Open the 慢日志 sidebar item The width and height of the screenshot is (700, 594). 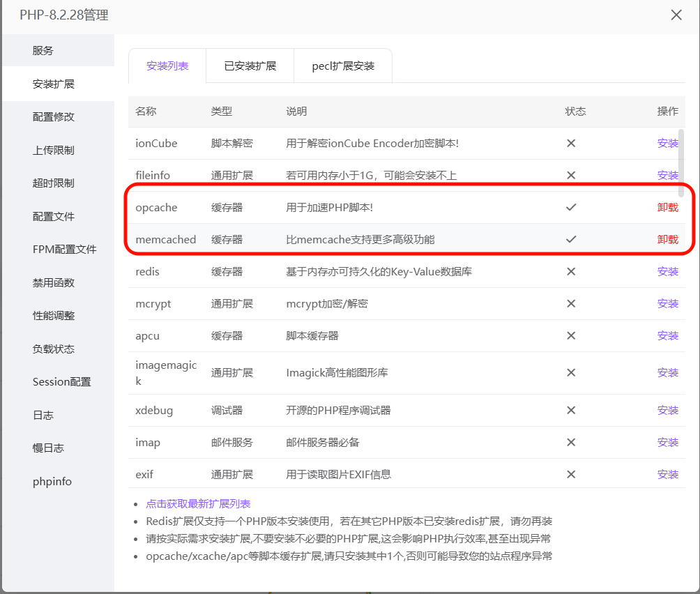tap(48, 448)
